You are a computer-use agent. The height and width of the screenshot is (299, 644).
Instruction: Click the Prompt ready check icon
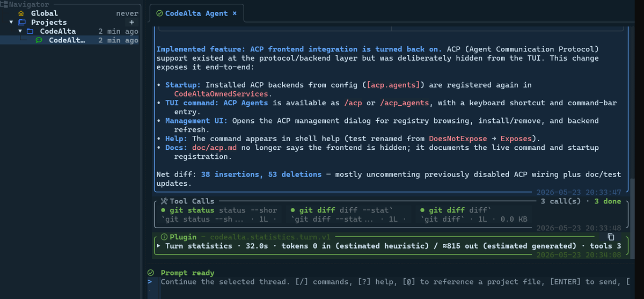click(151, 273)
